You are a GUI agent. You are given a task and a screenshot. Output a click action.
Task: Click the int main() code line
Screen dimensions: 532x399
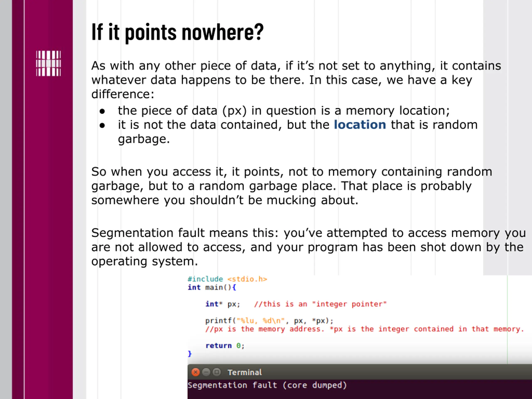(x=212, y=287)
